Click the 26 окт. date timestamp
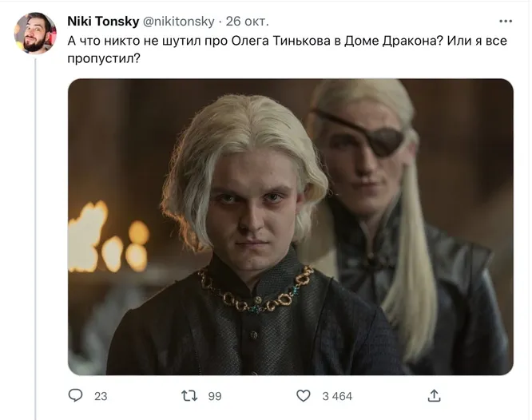Image resolution: width=532 pixels, height=420 pixels. pos(247,22)
